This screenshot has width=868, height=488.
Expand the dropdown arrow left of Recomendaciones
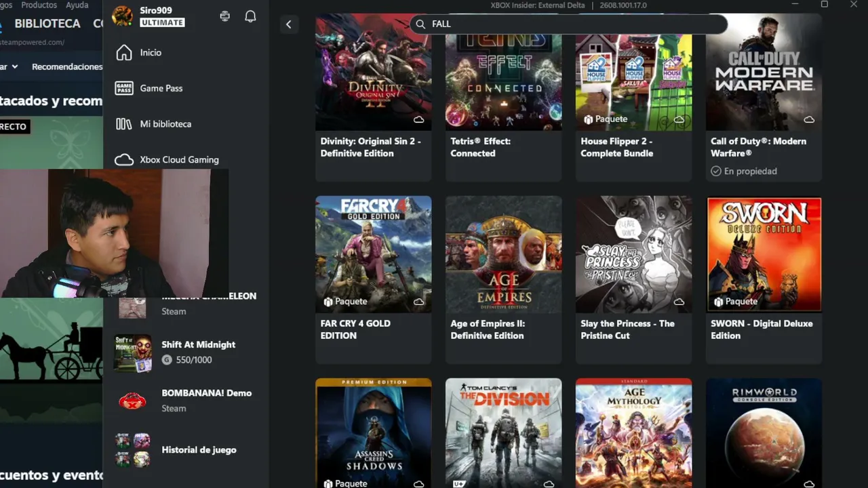coord(15,66)
